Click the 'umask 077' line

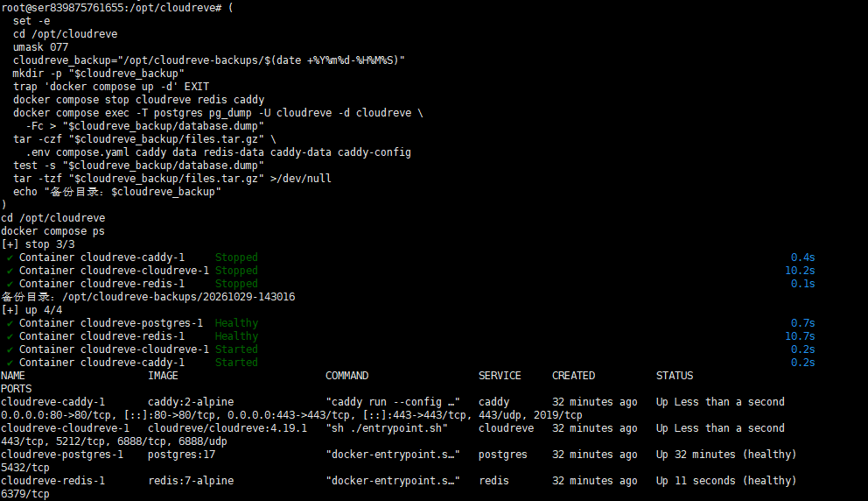tap(41, 47)
